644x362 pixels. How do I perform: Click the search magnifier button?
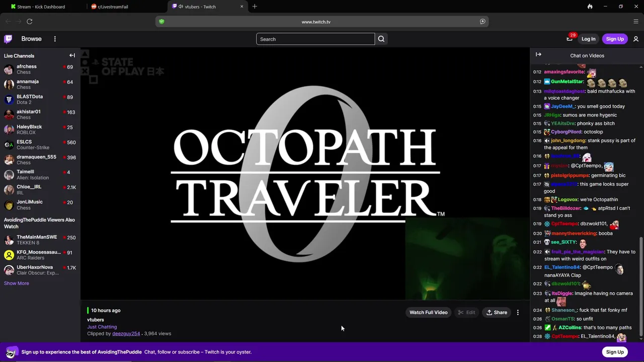click(381, 39)
